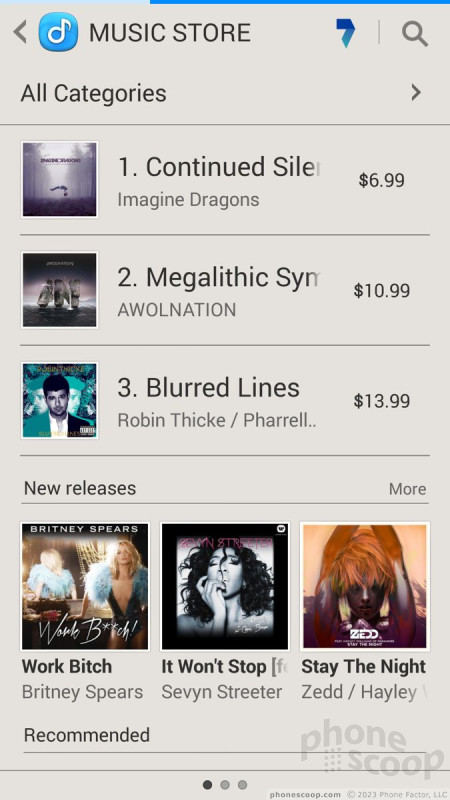Expand All Categories with the chevron
This screenshot has width=450, height=800.
point(416,93)
